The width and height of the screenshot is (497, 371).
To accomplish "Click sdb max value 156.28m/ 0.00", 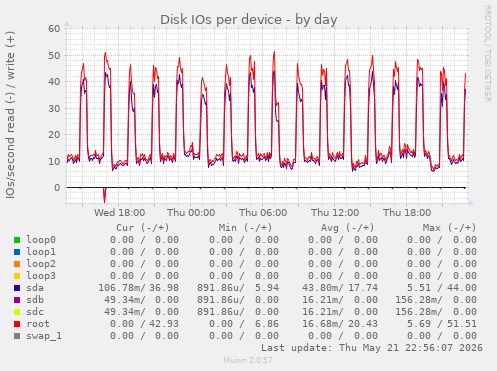I will tap(436, 300).
